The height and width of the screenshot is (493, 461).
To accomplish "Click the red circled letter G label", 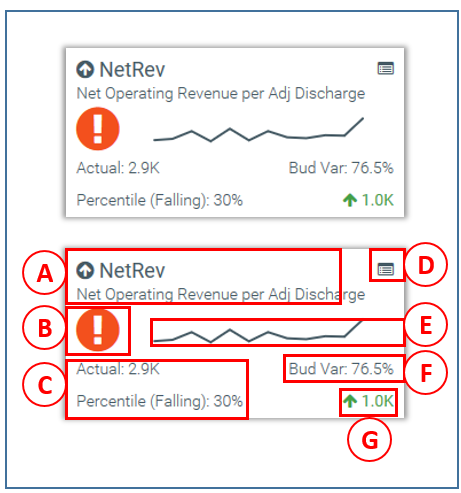I will pyautogui.click(x=369, y=440).
